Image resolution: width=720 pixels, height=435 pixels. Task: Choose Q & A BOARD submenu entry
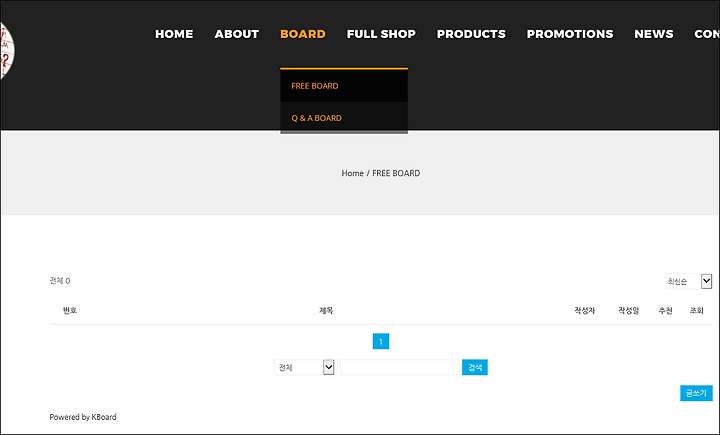[344, 118]
